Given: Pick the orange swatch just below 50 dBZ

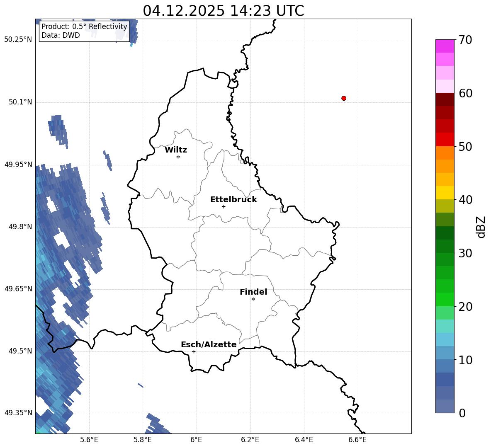Looking at the screenshot, I should click(445, 153).
